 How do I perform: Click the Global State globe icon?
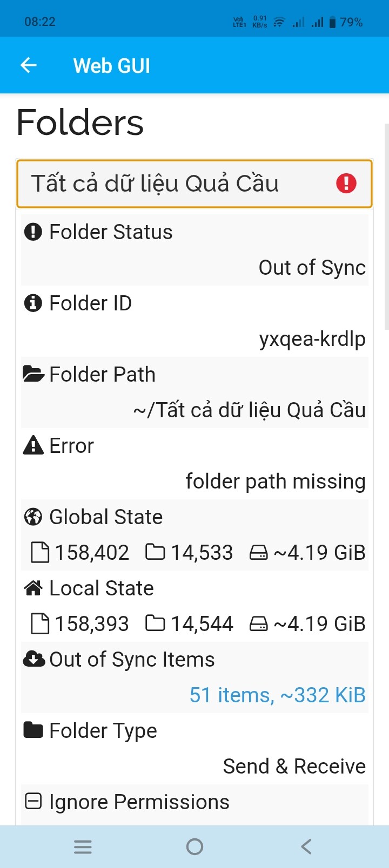click(33, 517)
